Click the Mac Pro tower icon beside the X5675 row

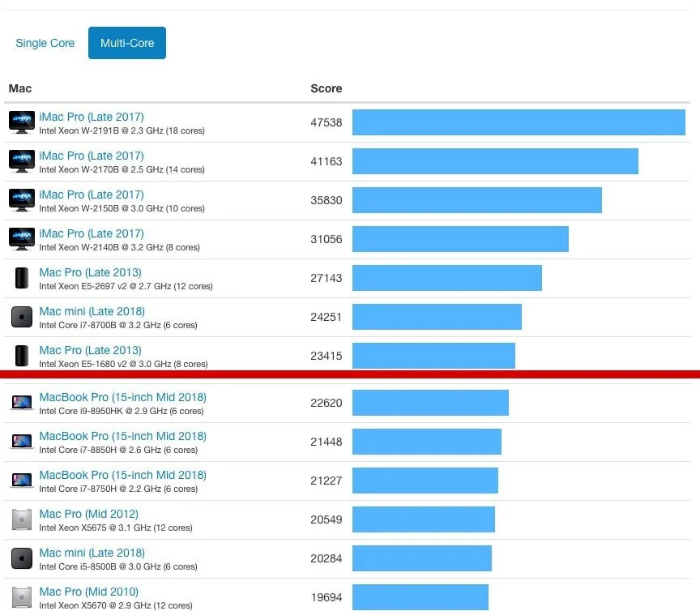(22, 519)
